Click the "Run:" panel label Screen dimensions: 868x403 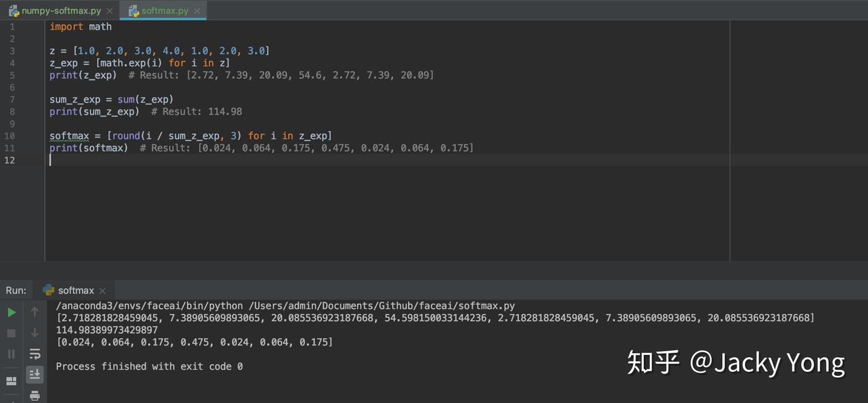click(x=16, y=290)
